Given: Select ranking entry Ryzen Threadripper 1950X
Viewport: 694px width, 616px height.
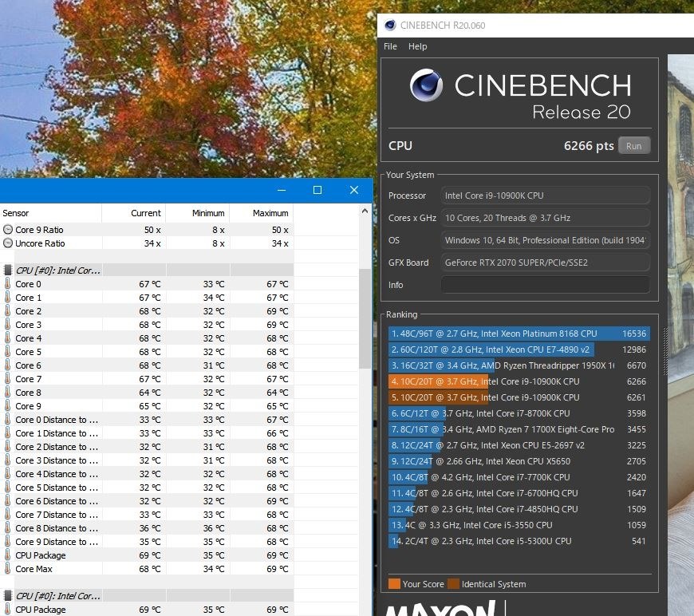Looking at the screenshot, I should (519, 365).
